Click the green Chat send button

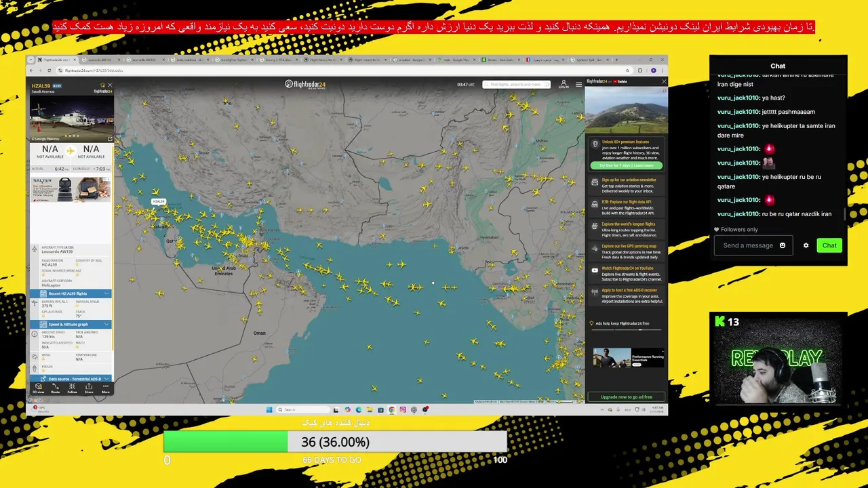point(829,245)
